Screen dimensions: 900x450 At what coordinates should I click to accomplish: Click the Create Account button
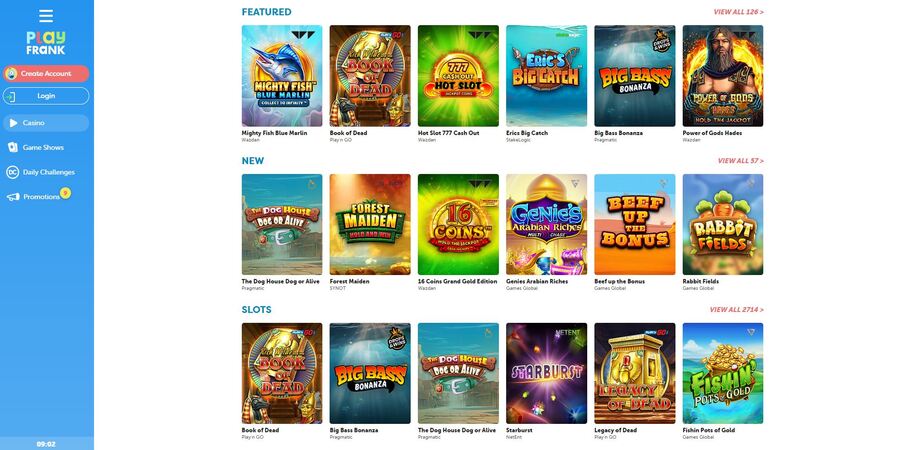click(46, 73)
